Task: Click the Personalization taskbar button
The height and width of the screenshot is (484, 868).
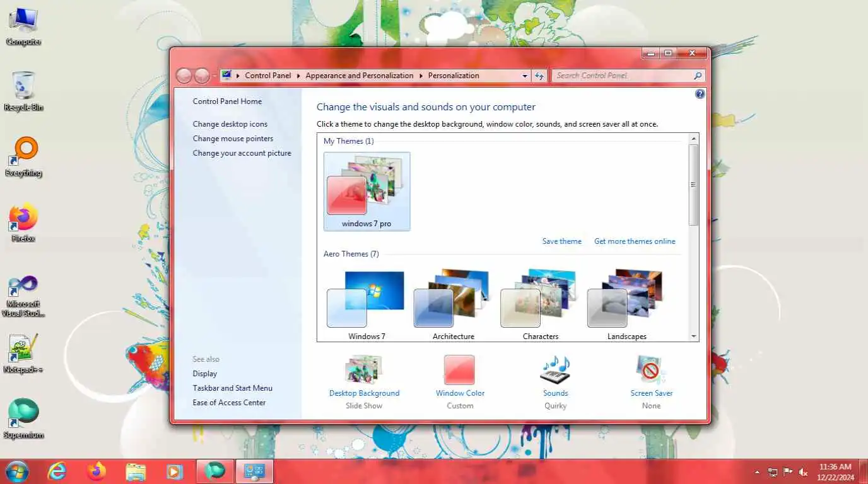Action: [254, 471]
